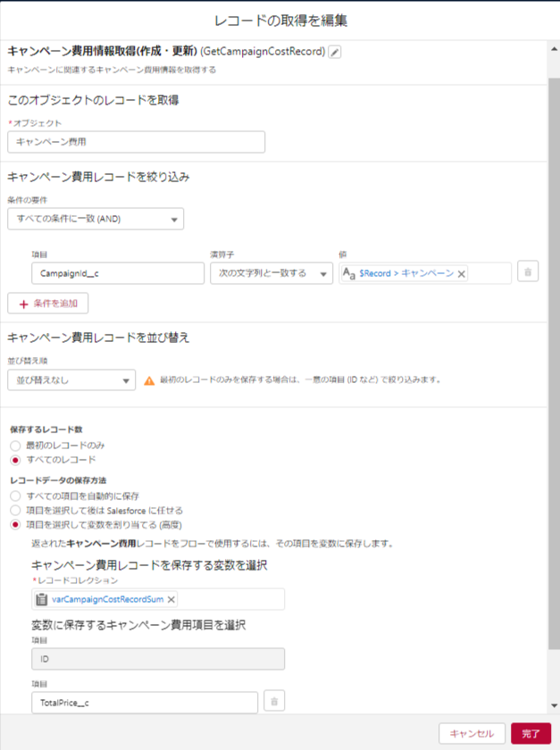Click the vertical scrollbar of the dialog
Viewport: 560px width, 750px height.
pos(554,357)
